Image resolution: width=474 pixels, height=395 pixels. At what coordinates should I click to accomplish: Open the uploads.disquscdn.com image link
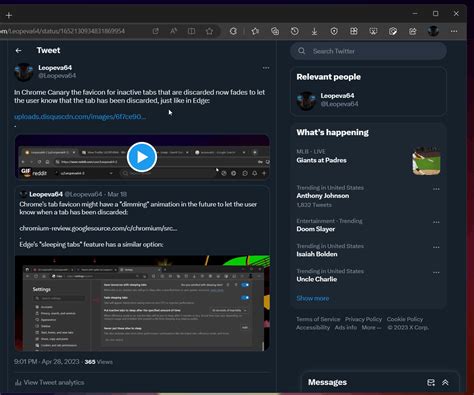coord(80,117)
